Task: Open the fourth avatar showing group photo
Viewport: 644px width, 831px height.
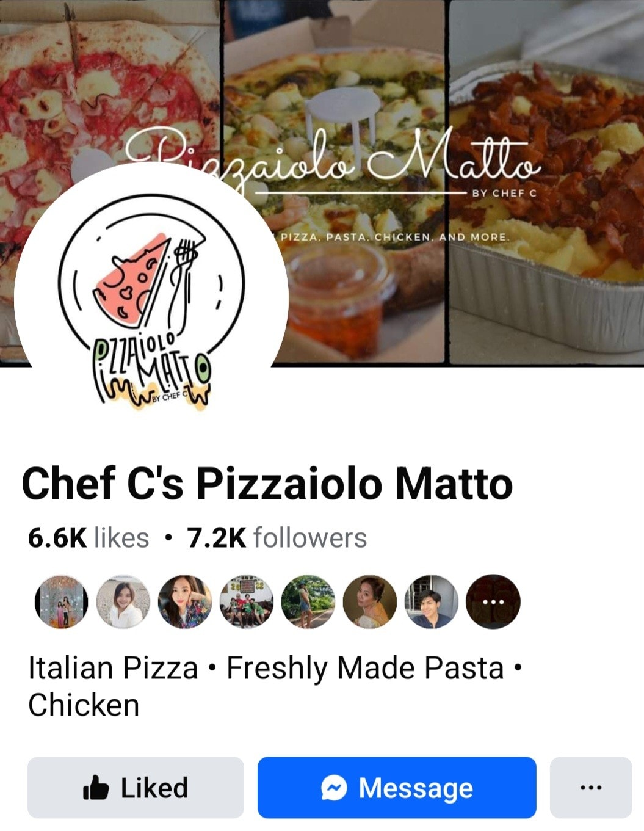Action: coord(246,602)
